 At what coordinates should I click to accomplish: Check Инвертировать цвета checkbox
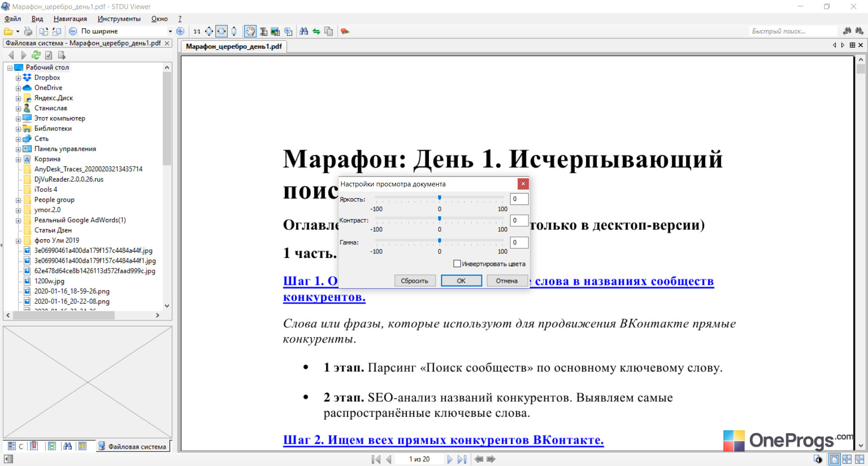457,264
